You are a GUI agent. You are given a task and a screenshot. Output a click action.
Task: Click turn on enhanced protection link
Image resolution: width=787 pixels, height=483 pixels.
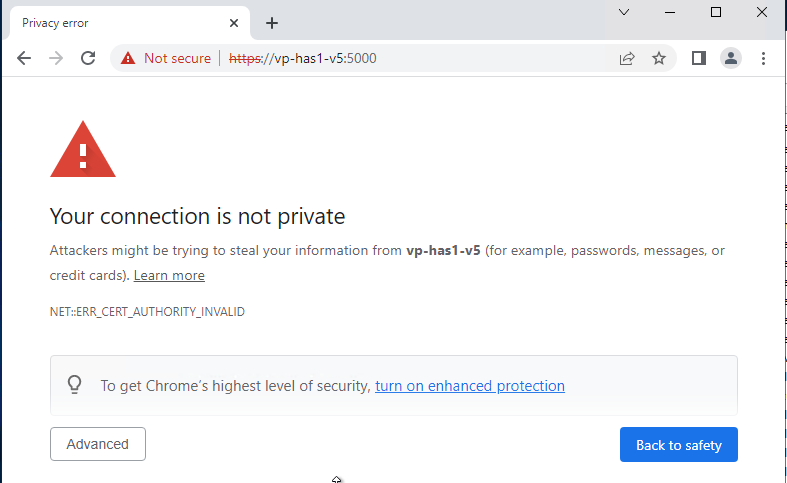pos(469,386)
